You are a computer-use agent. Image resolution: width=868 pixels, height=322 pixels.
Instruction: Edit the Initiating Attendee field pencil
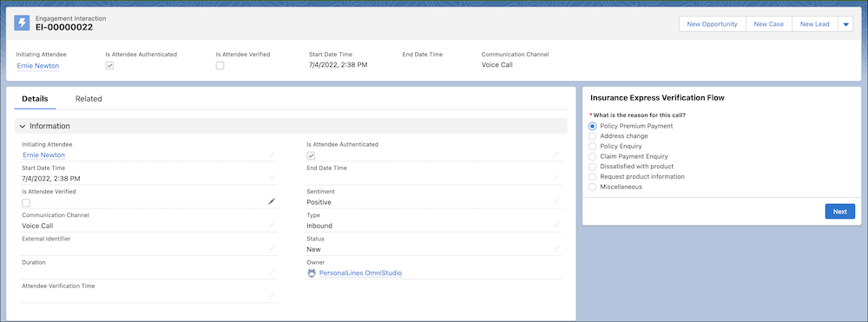coord(271,154)
